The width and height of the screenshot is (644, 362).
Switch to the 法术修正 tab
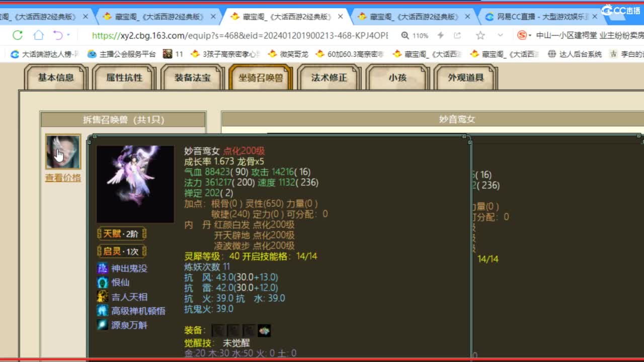tap(329, 77)
